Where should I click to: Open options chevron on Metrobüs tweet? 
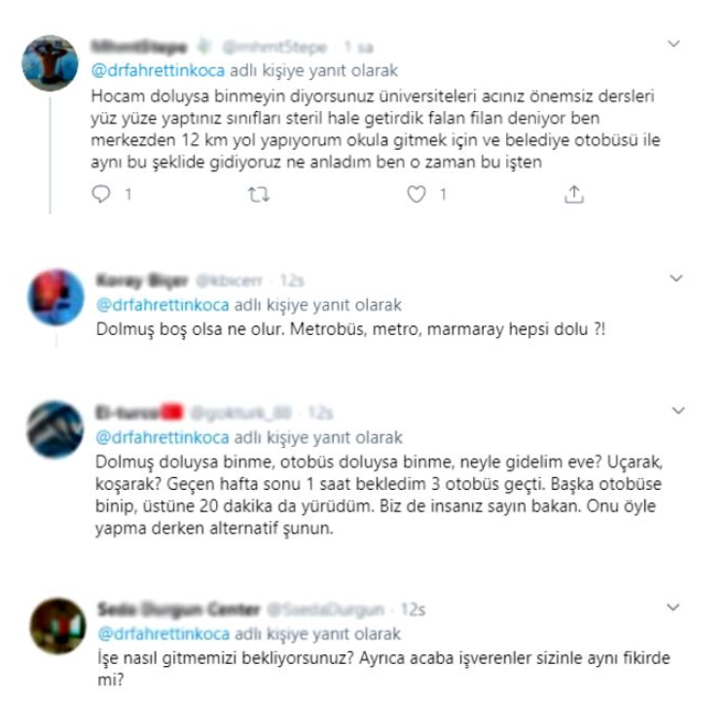click(x=676, y=278)
